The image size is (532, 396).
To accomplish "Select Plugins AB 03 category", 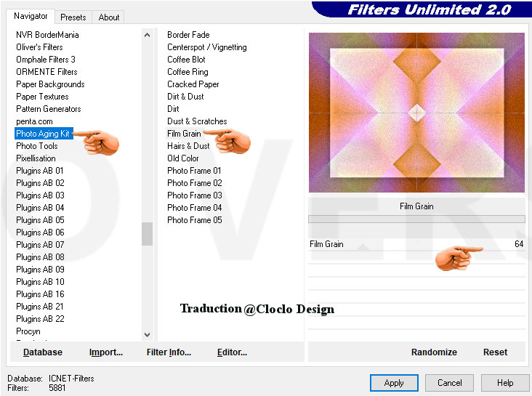I will [x=40, y=195].
